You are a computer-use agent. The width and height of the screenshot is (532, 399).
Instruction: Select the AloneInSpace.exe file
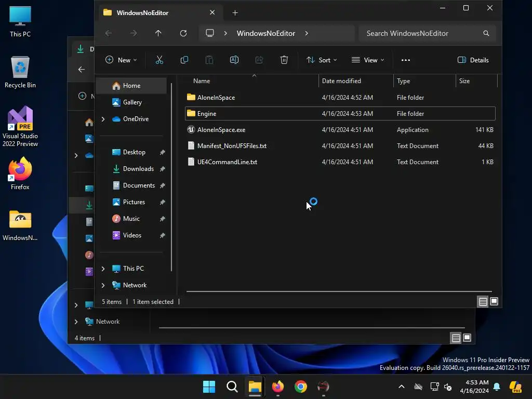(340, 129)
